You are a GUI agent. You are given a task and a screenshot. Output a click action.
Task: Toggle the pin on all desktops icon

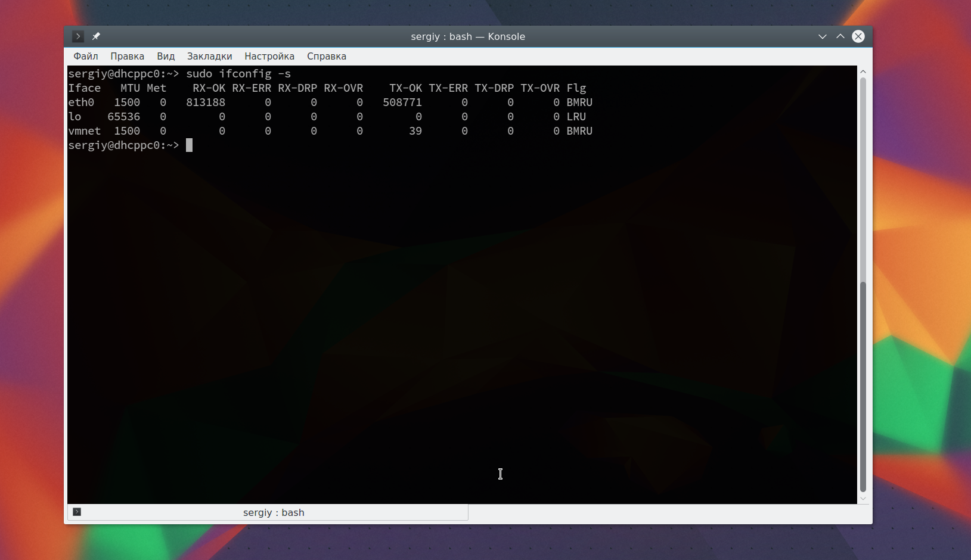[96, 36]
